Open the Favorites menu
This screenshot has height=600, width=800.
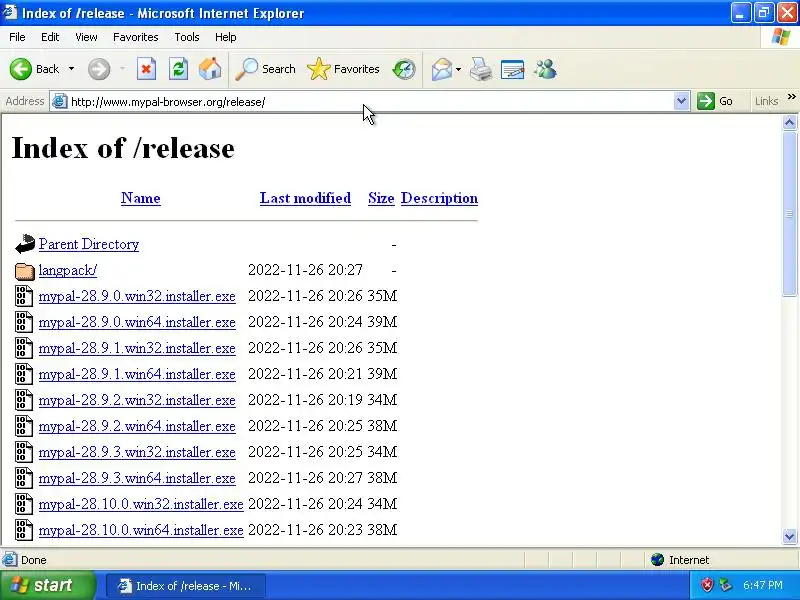[136, 37]
